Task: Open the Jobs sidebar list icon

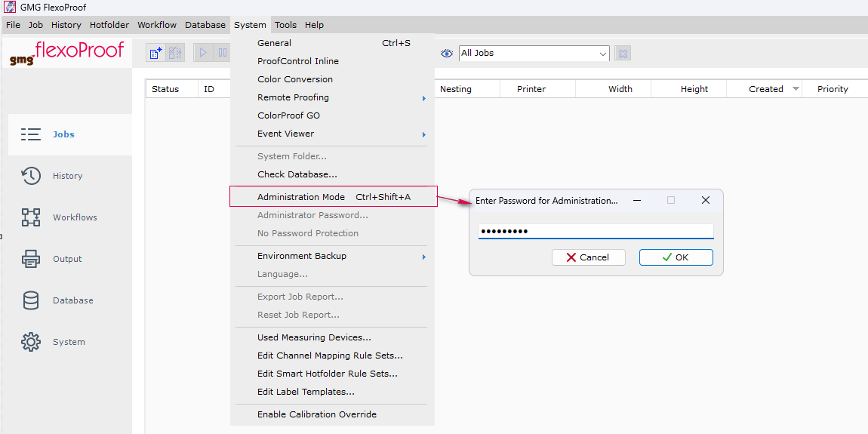Action: [31, 134]
